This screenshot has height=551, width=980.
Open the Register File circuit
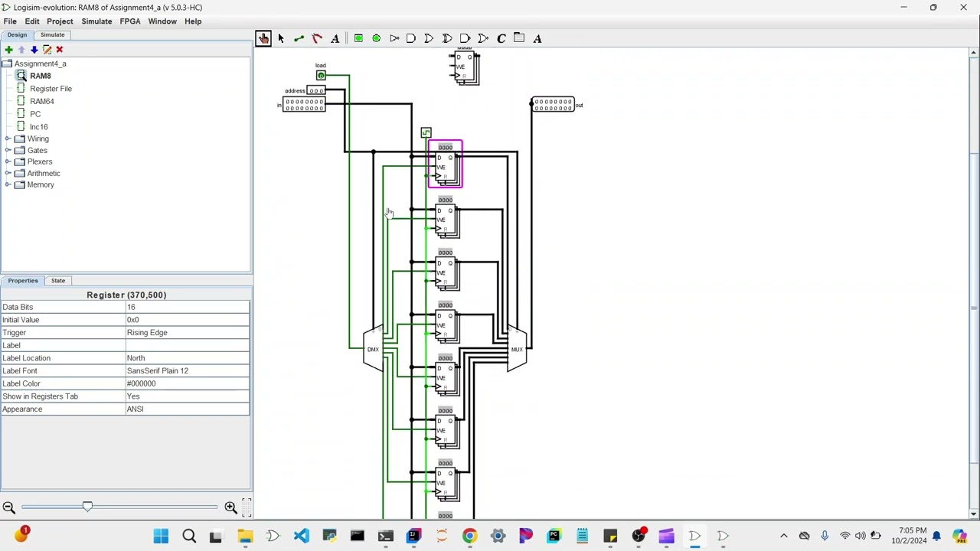51,89
